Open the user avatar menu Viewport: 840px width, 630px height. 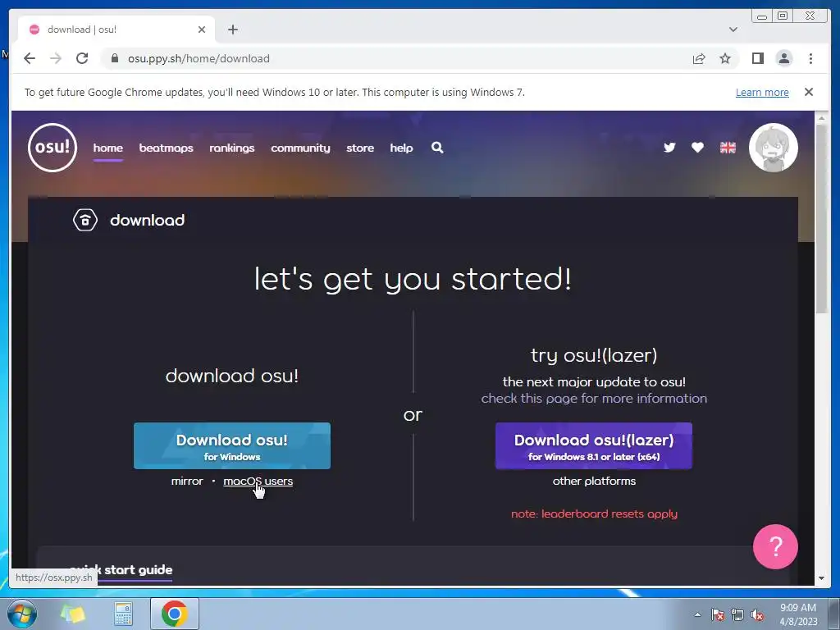coord(773,148)
